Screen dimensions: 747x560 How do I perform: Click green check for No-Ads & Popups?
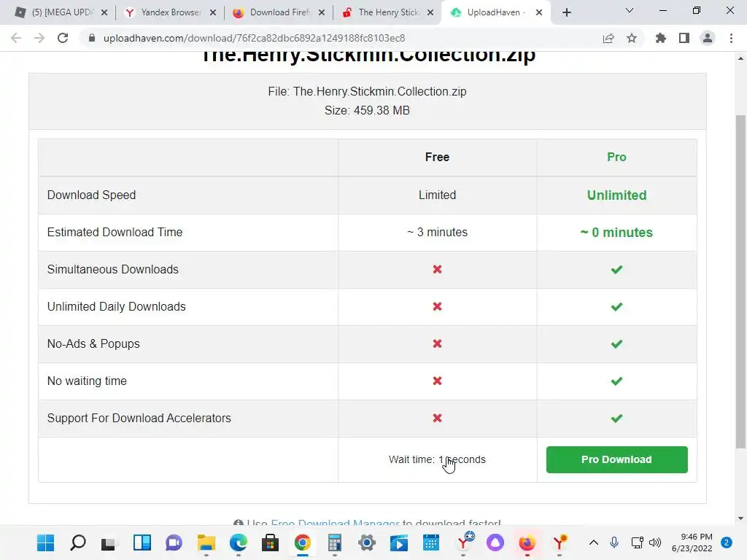[616, 344]
